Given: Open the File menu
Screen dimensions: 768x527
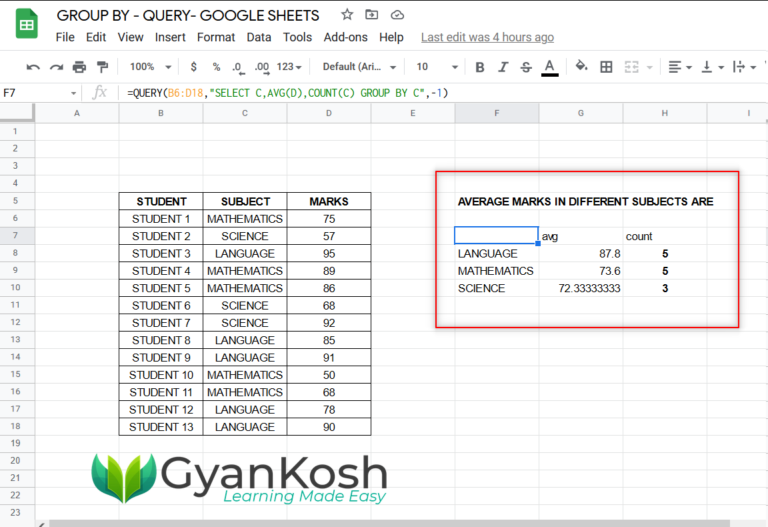Looking at the screenshot, I should (65, 37).
